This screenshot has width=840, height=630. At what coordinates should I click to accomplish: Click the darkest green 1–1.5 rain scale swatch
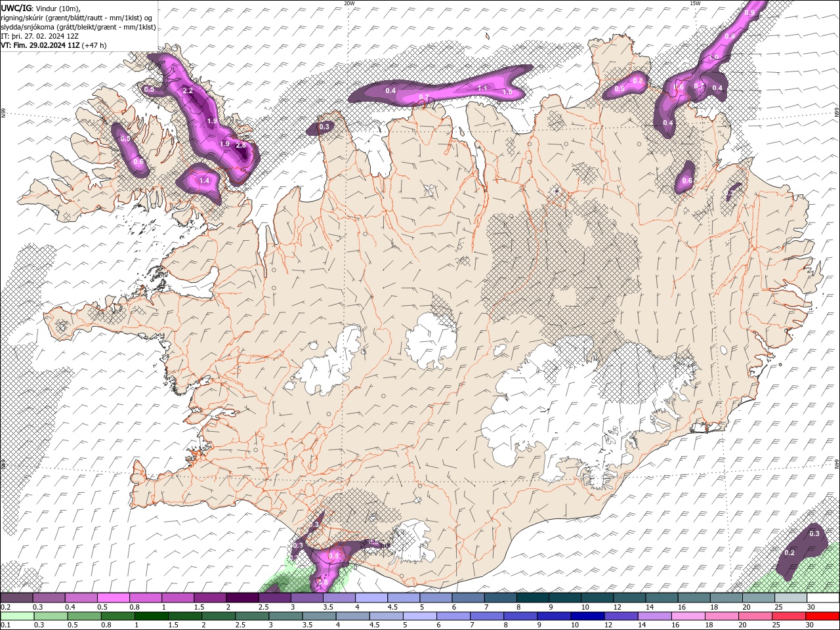151,616
